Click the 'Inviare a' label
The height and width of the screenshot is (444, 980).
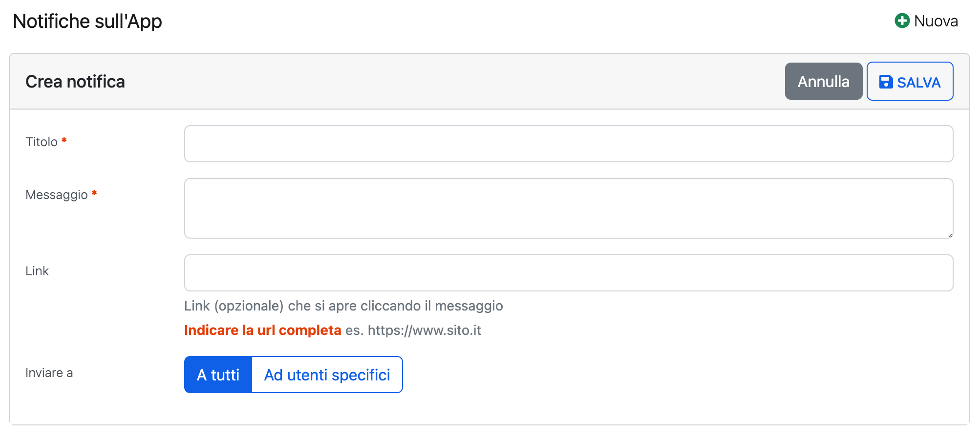point(49,373)
